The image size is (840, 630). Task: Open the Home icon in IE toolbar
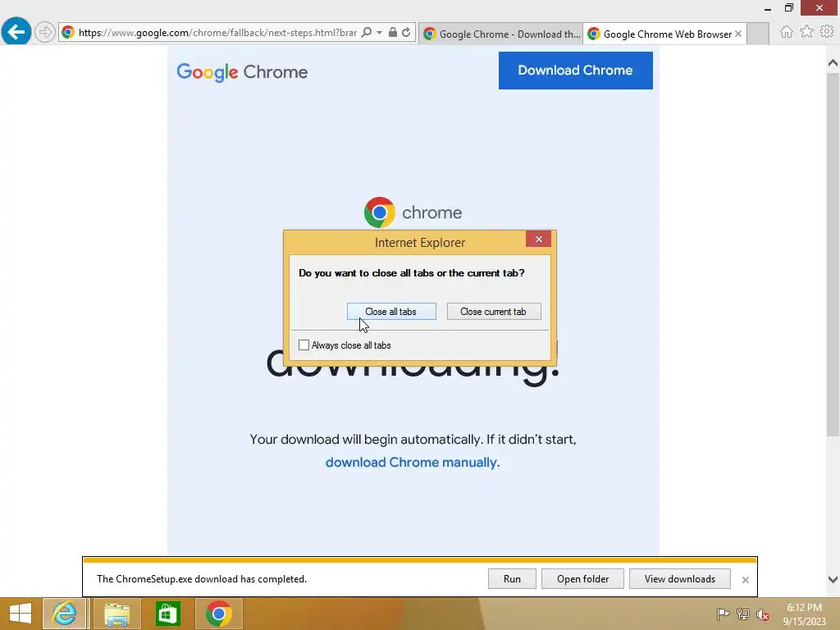786,32
